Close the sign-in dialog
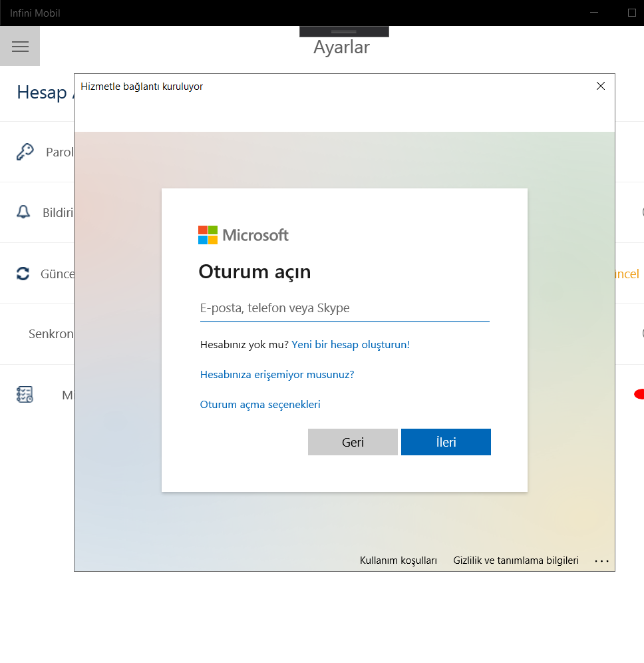644x663 pixels. click(x=601, y=86)
